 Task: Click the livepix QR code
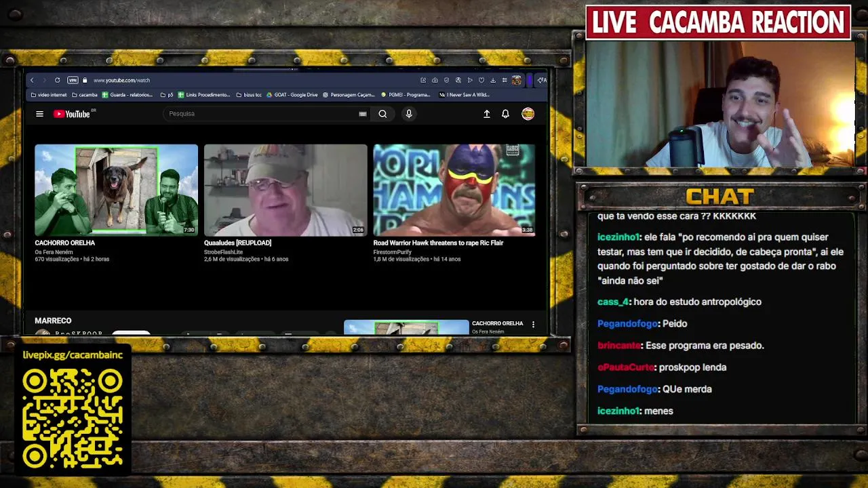coord(73,419)
